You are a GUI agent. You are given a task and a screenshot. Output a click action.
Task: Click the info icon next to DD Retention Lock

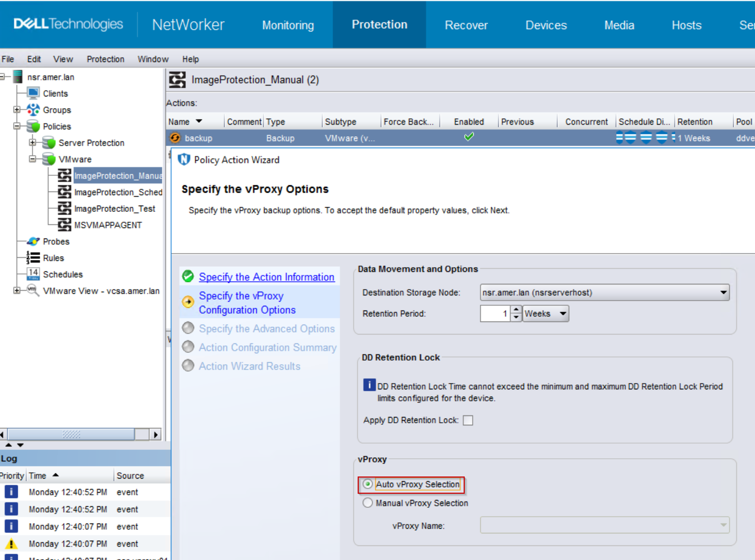pos(369,384)
